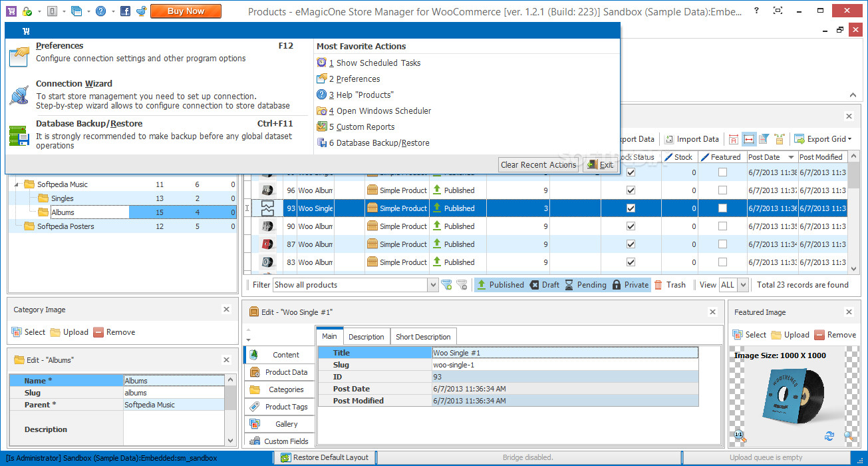This screenshot has height=466, width=868.
Task: Toggle Featured checkbox for product 87
Action: (x=722, y=244)
